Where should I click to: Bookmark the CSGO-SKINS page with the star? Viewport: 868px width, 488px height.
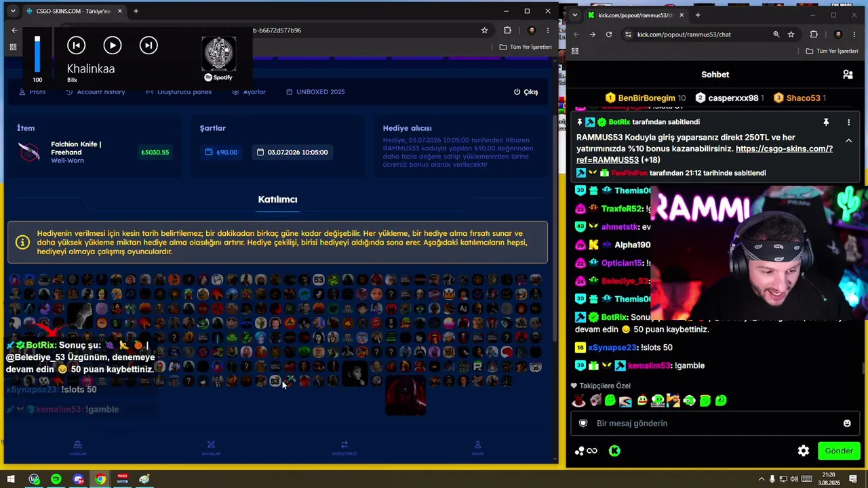coord(484,30)
